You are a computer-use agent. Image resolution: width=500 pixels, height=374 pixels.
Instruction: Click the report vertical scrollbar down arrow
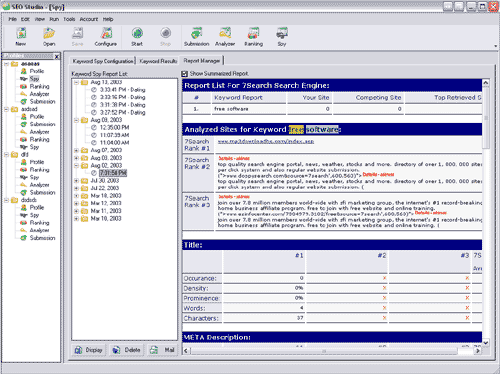(x=486, y=342)
